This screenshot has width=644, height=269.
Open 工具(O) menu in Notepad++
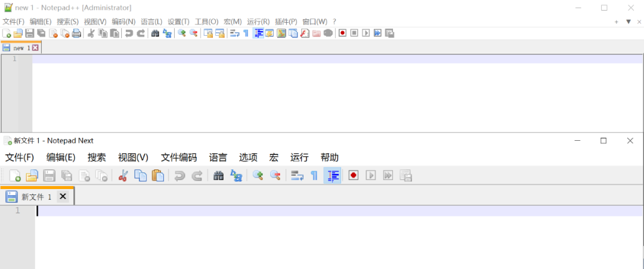pos(206,21)
